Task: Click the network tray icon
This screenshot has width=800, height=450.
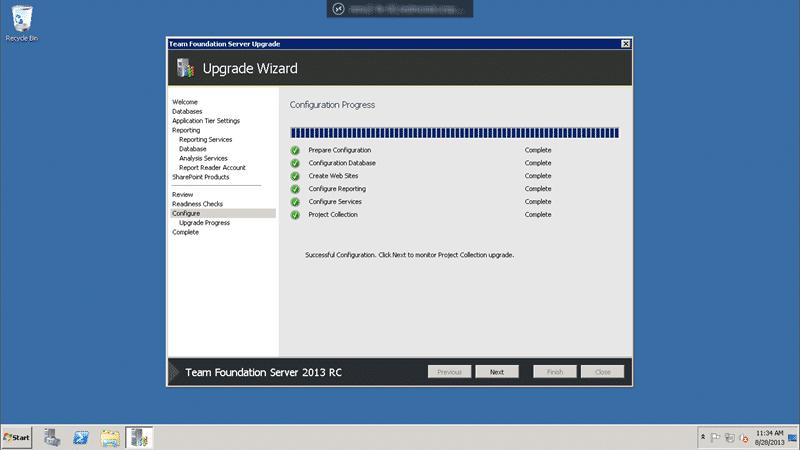Action: (730, 438)
